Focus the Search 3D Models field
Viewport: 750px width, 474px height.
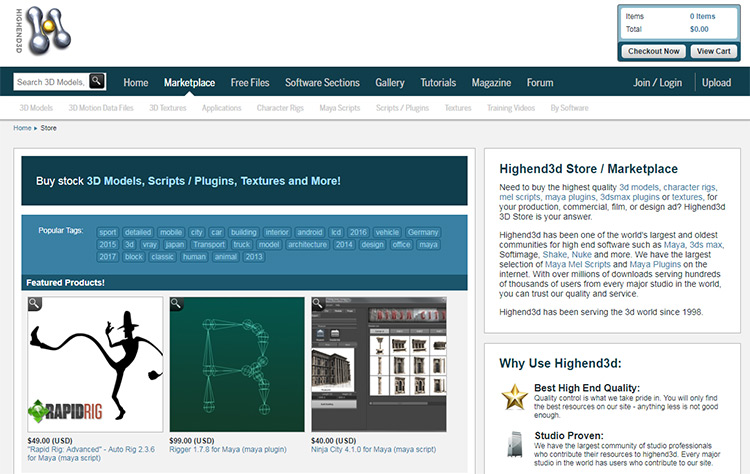(51, 82)
